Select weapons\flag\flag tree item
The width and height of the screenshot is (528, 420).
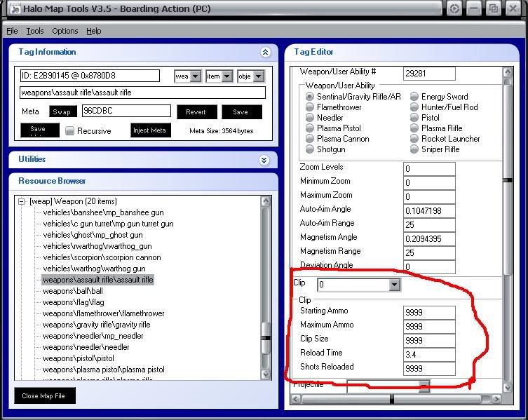coord(74,302)
